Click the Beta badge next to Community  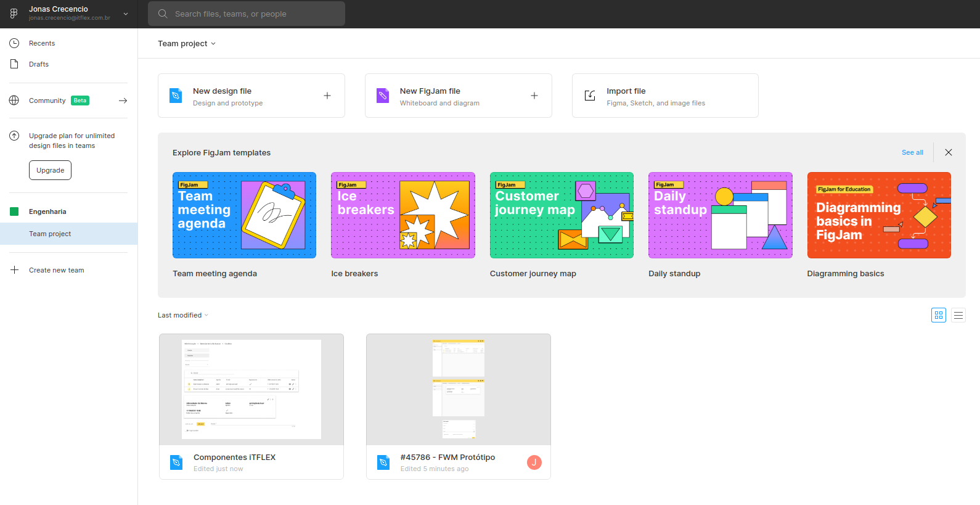[80, 101]
